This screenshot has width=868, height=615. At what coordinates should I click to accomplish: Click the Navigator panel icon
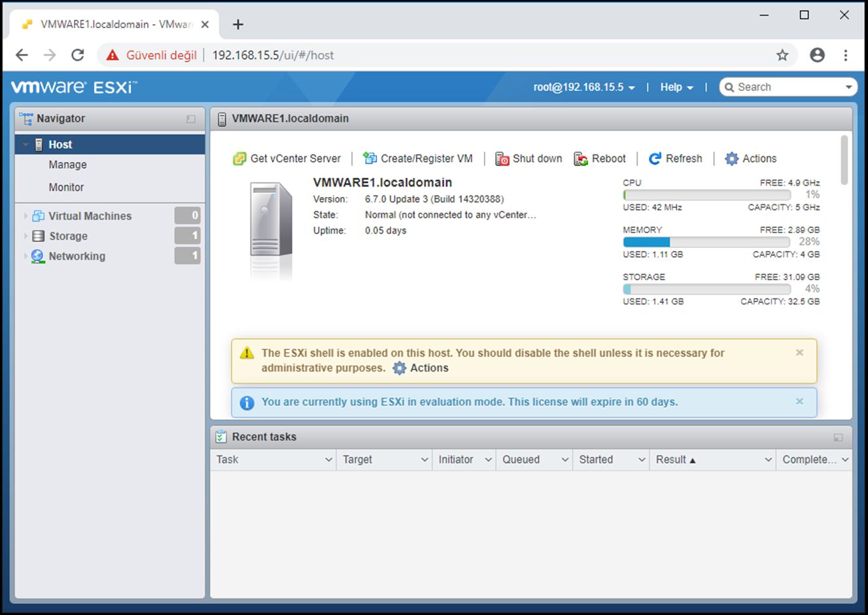[x=26, y=118]
